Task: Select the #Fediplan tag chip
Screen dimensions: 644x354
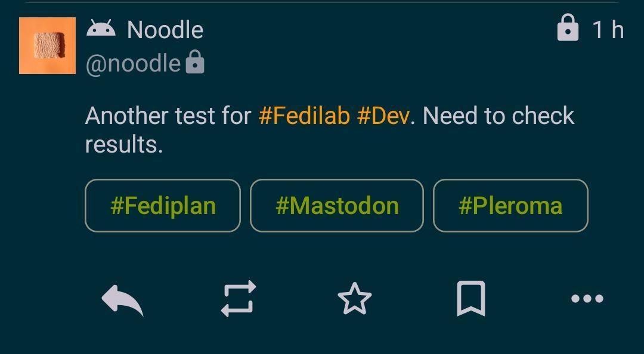Action: pyautogui.click(x=163, y=206)
